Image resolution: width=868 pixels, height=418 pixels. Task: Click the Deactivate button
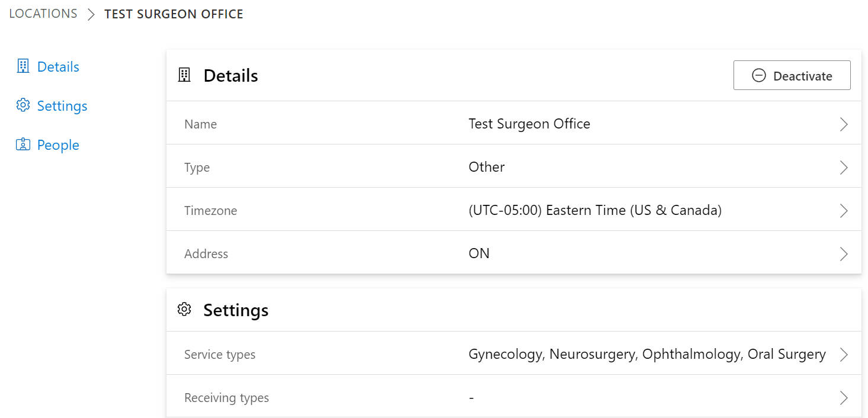click(x=792, y=75)
